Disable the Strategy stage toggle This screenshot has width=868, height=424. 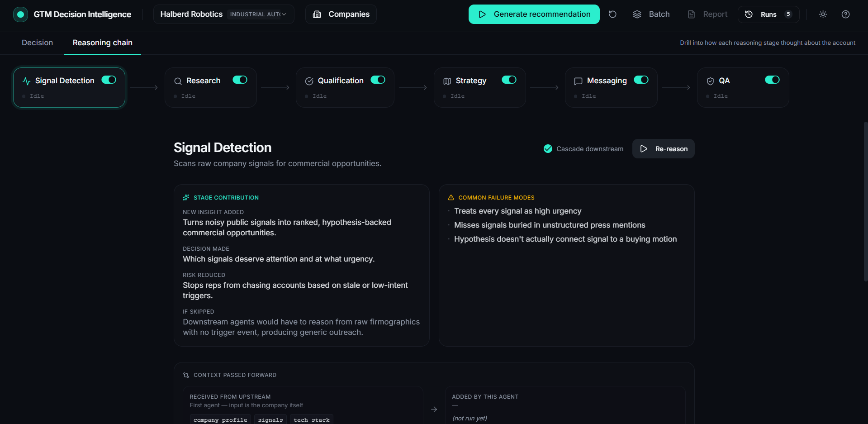(x=509, y=80)
